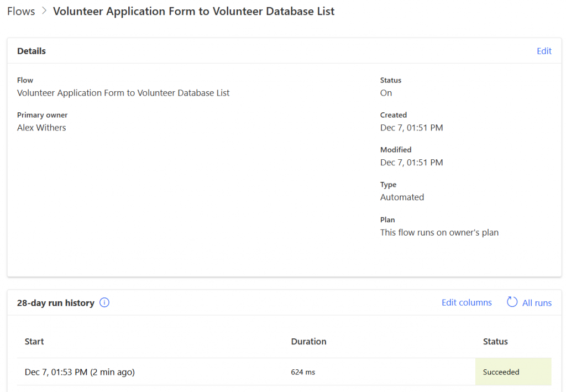Open Edit in the Details card

[x=544, y=51]
